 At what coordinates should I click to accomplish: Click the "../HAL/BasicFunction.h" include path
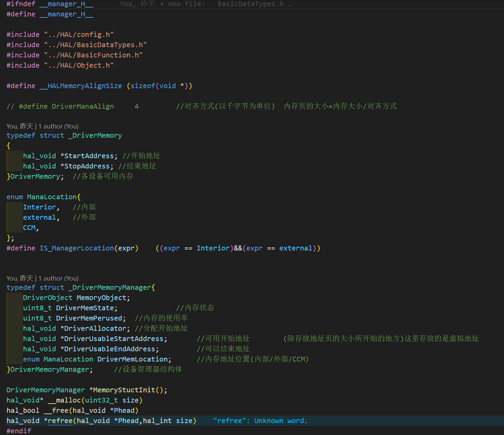pyautogui.click(x=93, y=55)
